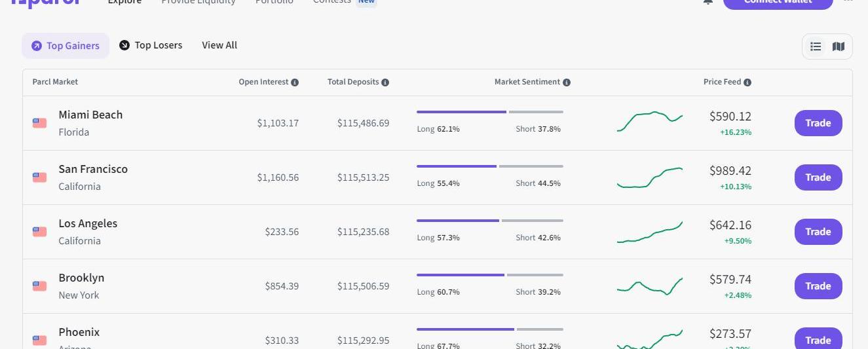Click the Los Angeles price chart
Viewport: 868px width, 349px height.
[649, 232]
